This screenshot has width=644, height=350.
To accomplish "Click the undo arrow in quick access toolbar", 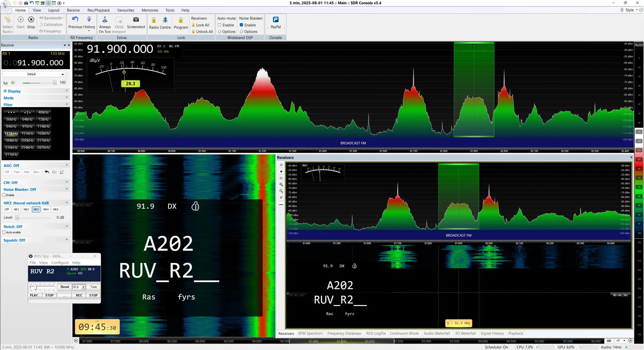I will coord(31,3).
